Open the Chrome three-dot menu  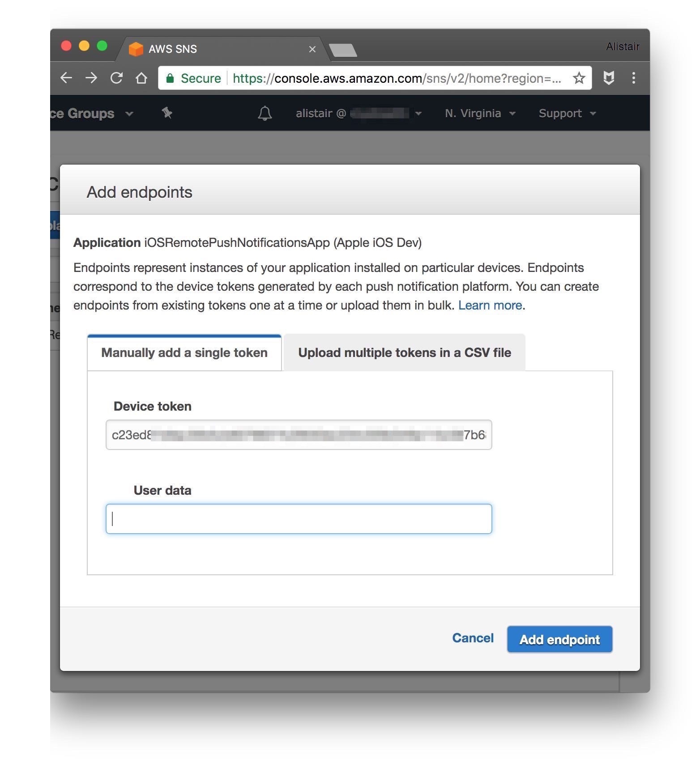(634, 78)
